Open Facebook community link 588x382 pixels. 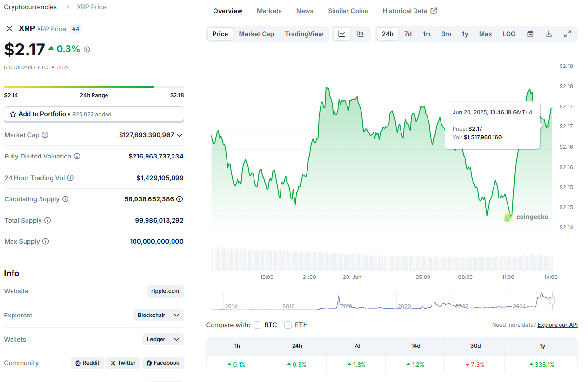tap(163, 363)
